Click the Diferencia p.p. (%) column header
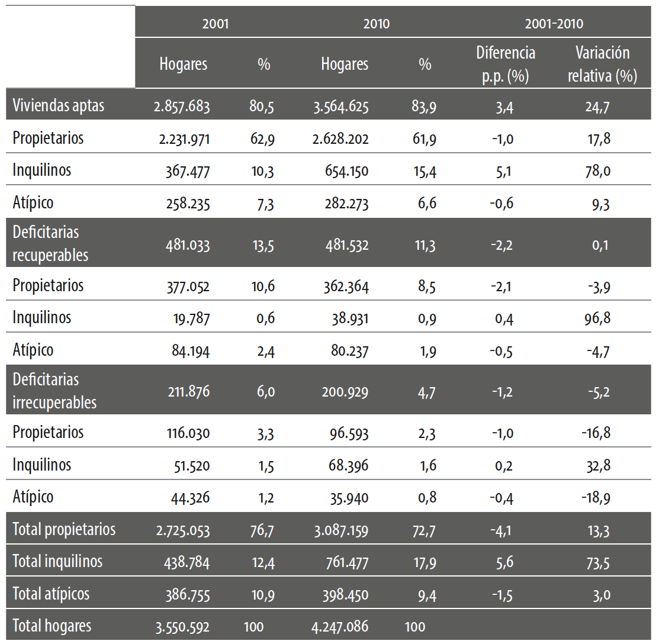656x644 pixels. pyautogui.click(x=506, y=65)
